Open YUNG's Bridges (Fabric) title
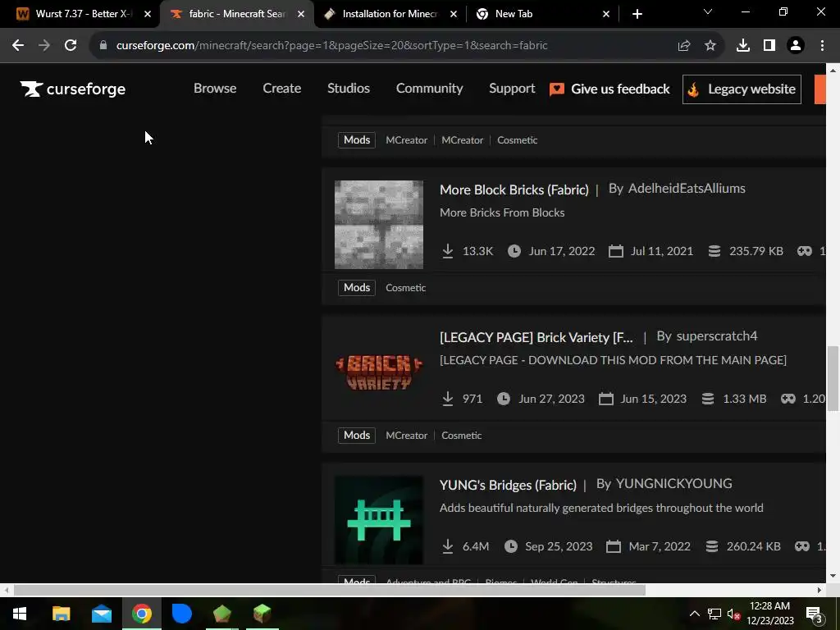 [x=508, y=485]
